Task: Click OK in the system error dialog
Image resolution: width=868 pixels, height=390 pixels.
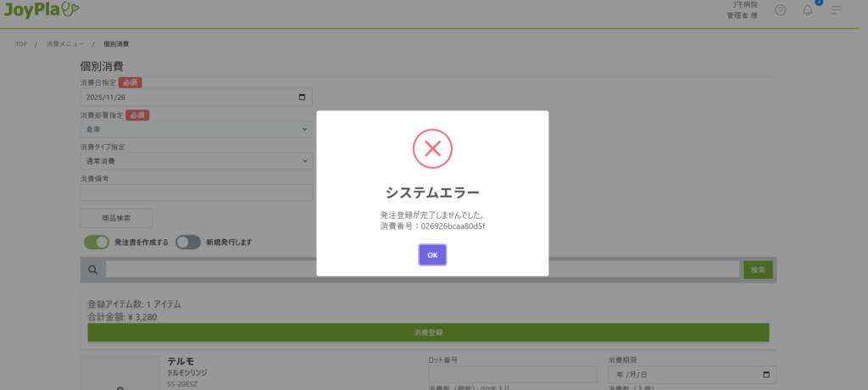Action: pyautogui.click(x=432, y=254)
